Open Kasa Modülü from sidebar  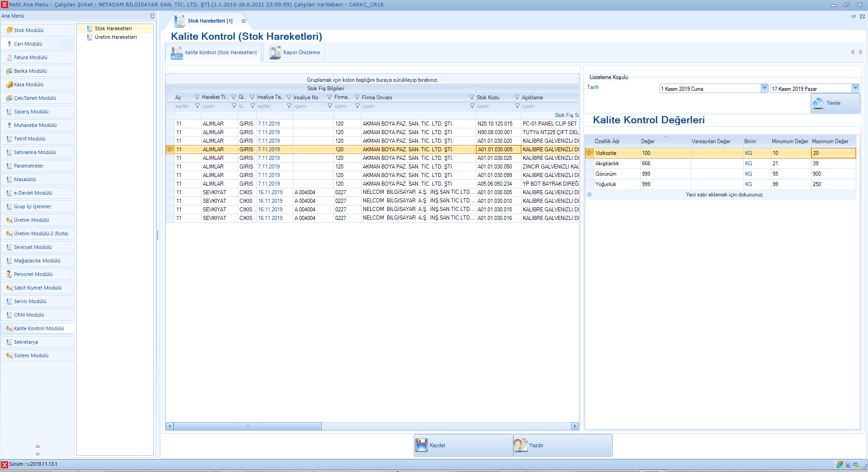[28, 84]
